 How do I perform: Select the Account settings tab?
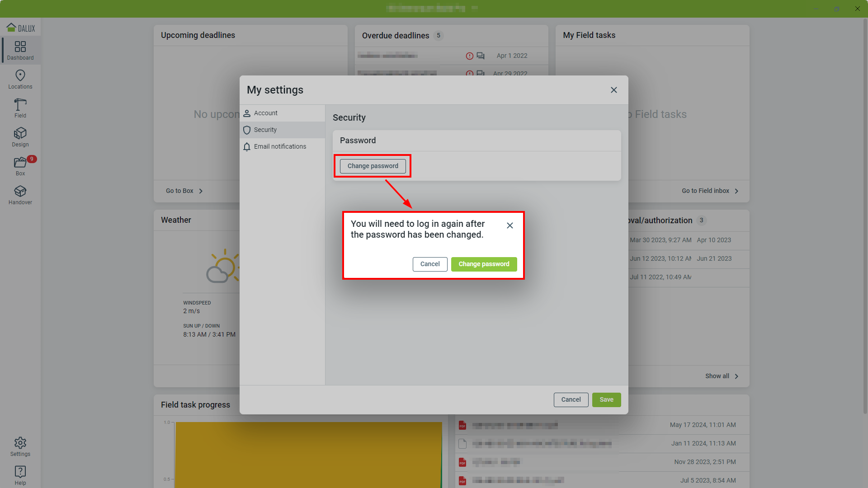click(266, 113)
